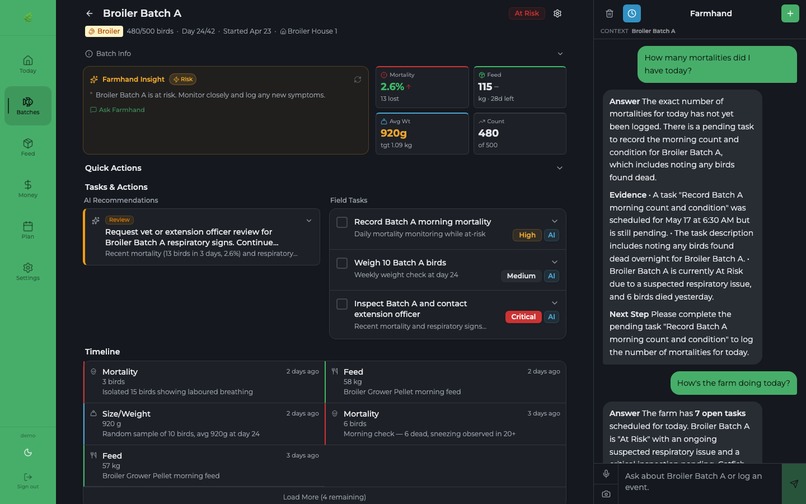The image size is (806, 504).
Task: Click Load More (4 remaining) button
Action: point(324,497)
